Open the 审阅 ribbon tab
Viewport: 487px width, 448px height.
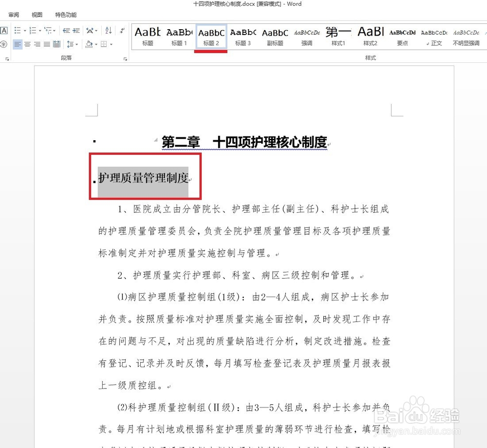pyautogui.click(x=14, y=15)
